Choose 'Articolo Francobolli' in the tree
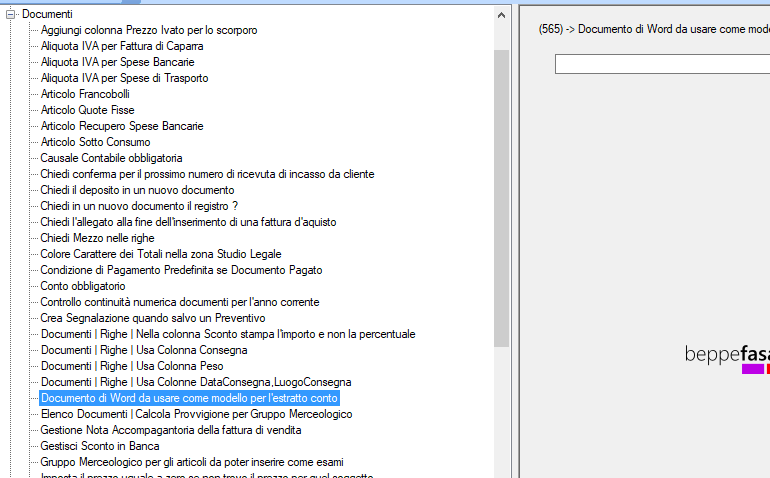 point(87,94)
